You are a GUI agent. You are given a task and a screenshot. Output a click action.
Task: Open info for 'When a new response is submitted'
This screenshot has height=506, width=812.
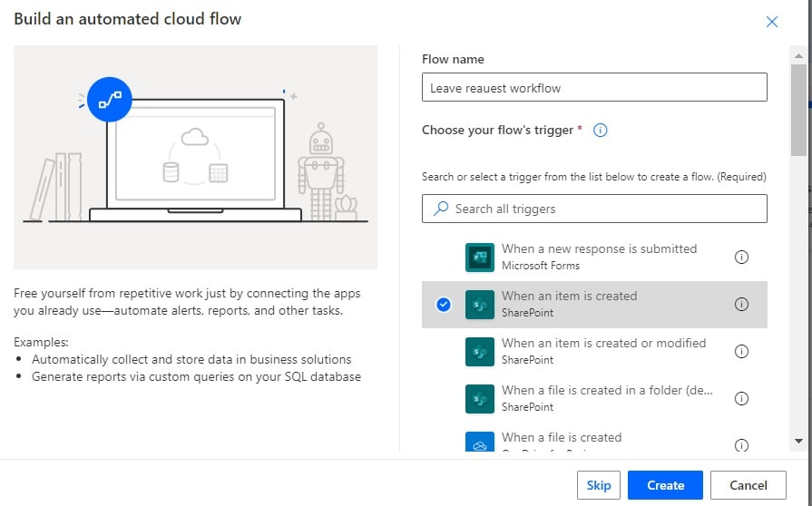pos(741,258)
